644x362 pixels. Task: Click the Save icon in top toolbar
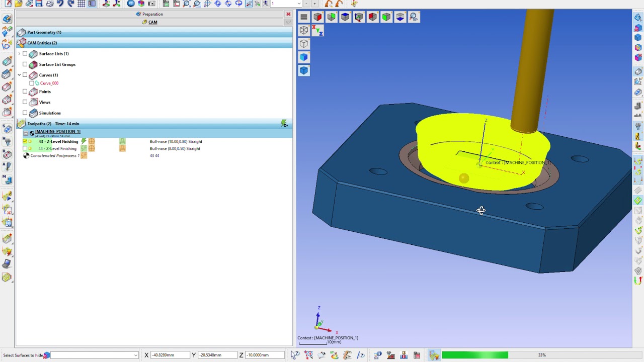39,4
